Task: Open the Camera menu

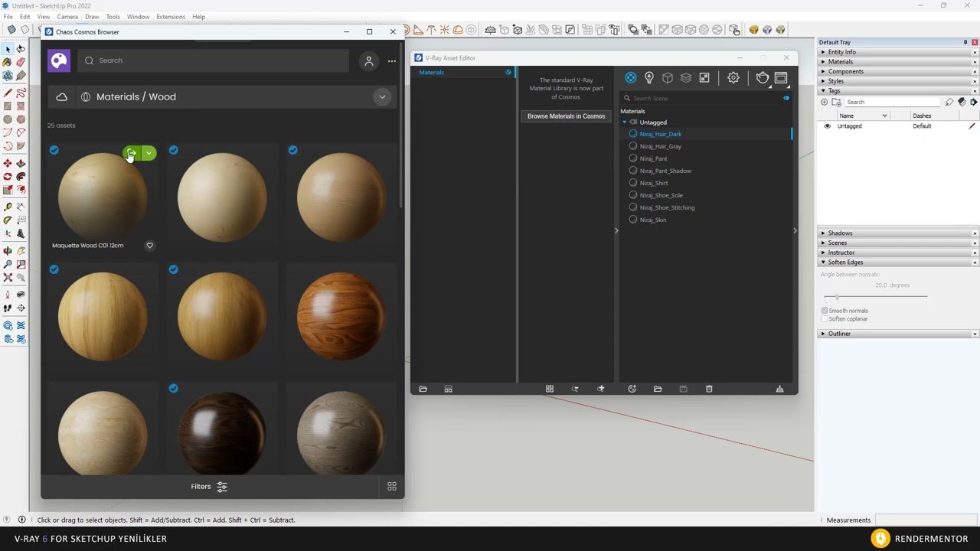Action: [x=67, y=17]
